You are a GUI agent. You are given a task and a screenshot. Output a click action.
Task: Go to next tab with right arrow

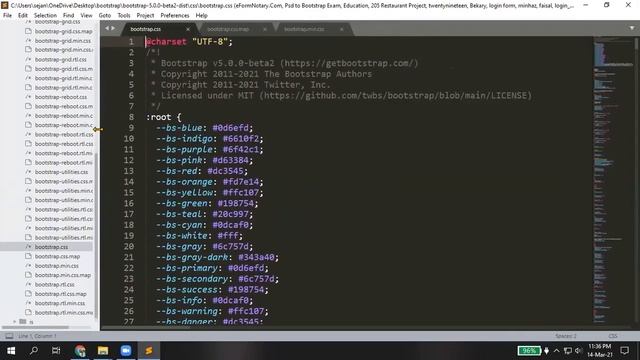[x=113, y=29]
